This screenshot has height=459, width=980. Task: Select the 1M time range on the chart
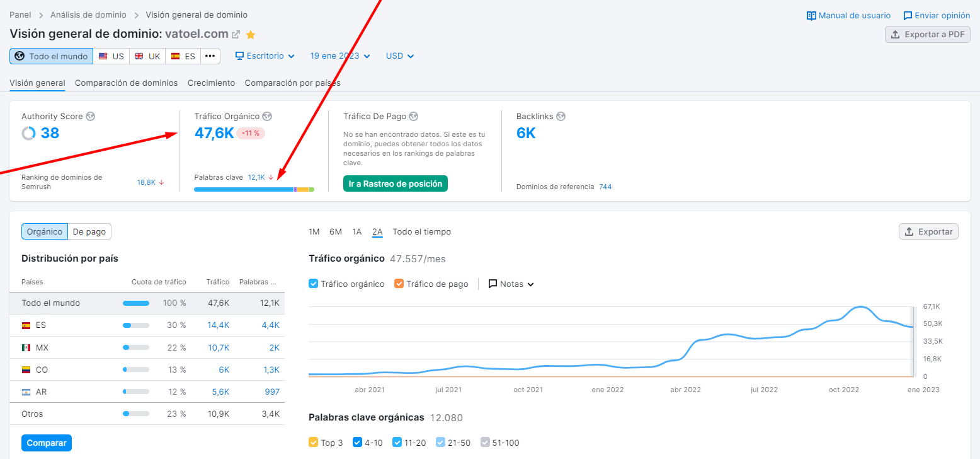[x=314, y=231]
